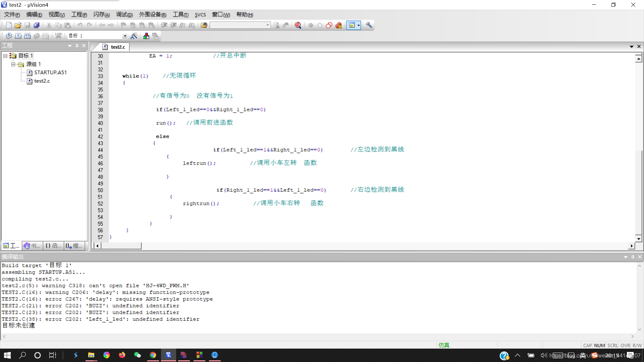Open the 调试(D) menu
Viewport: 644px width, 362px height.
pos(124,14)
